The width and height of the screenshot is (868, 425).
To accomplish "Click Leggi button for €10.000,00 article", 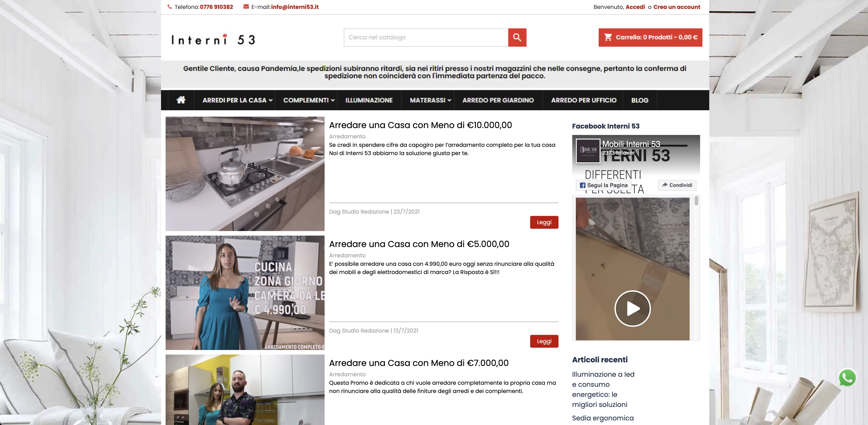I will [544, 222].
